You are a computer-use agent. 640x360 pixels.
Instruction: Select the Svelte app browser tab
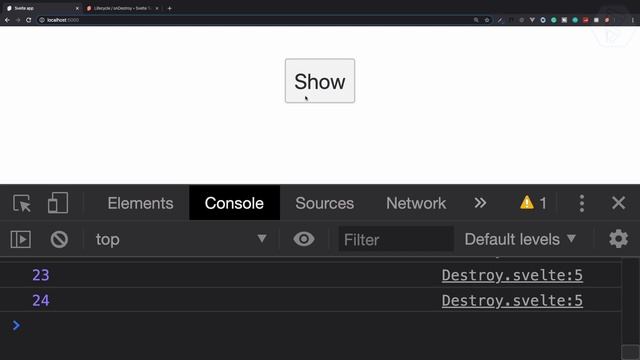41,8
